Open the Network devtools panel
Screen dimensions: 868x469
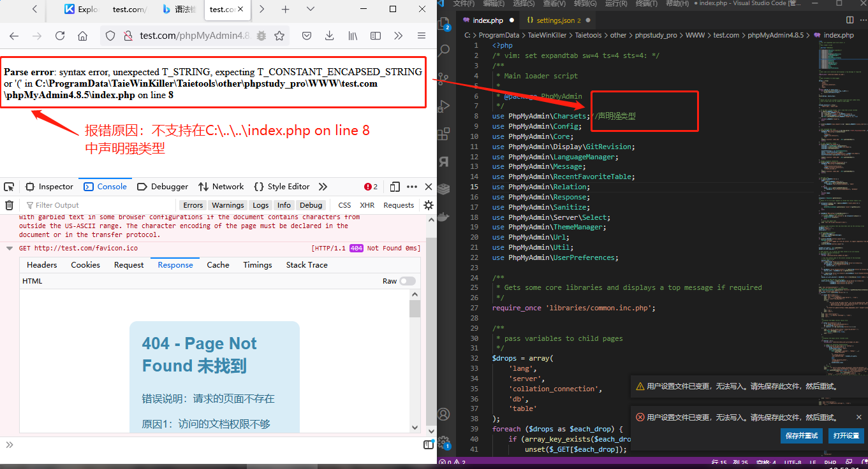(221, 187)
